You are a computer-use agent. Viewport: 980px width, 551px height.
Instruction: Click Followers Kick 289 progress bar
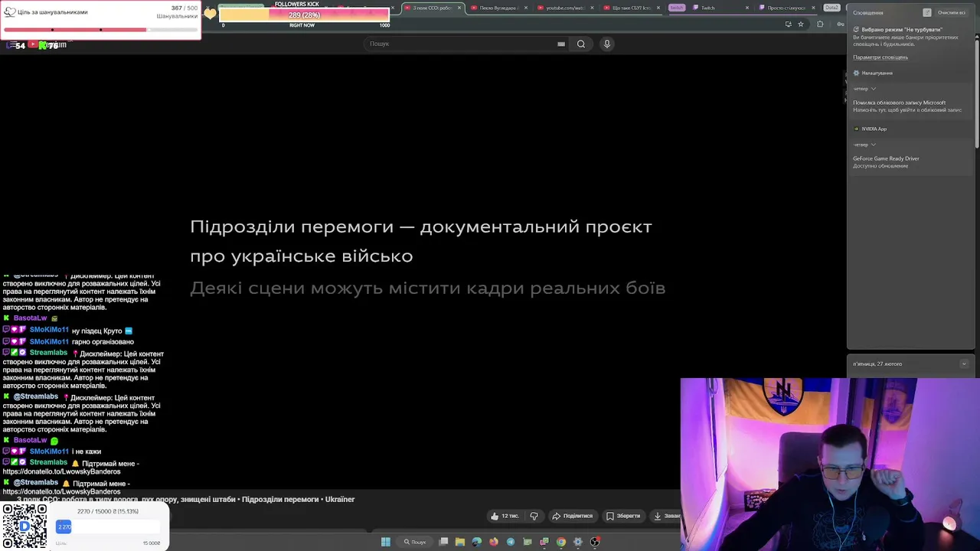(305, 15)
